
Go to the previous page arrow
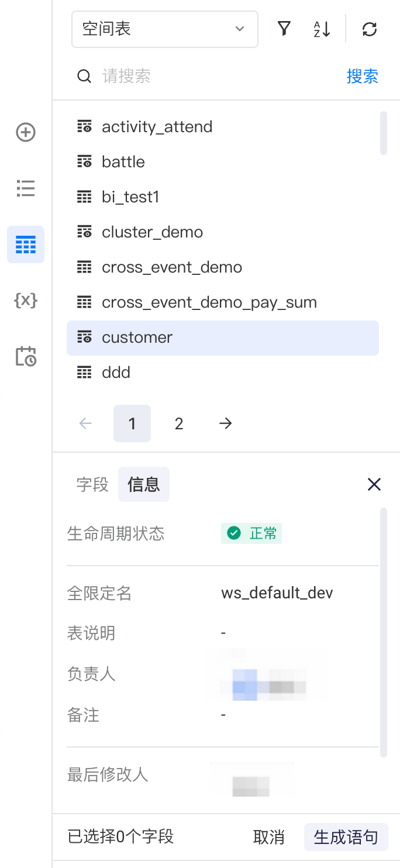coord(85,423)
